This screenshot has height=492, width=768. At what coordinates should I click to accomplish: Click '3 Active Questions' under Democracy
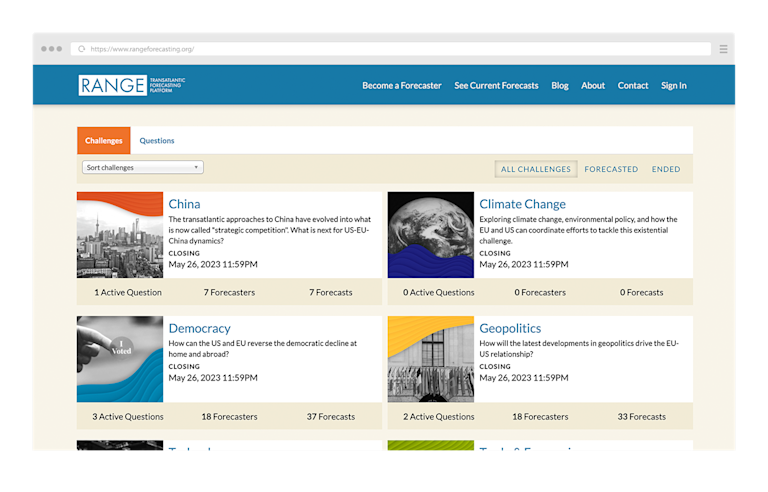128,417
